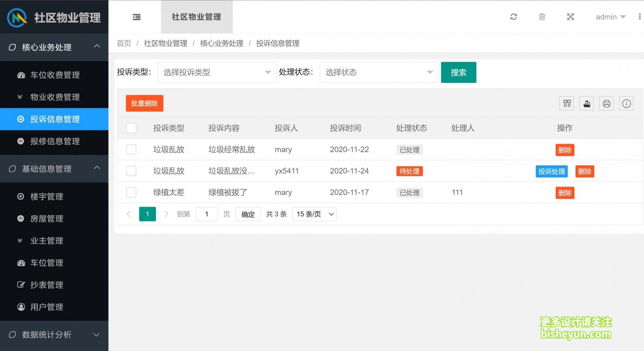
Task: Check the select-all header checkbox
Action: pos(131,128)
